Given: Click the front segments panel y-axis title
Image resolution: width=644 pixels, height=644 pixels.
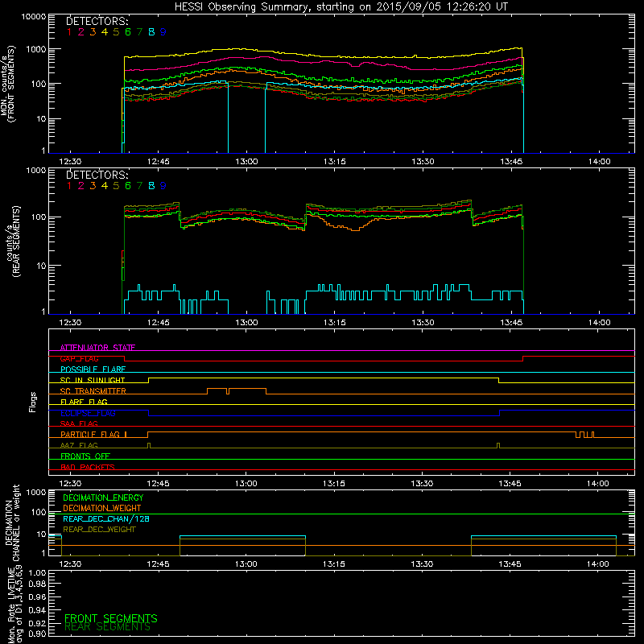Looking at the screenshot, I should pyautogui.click(x=7, y=84).
